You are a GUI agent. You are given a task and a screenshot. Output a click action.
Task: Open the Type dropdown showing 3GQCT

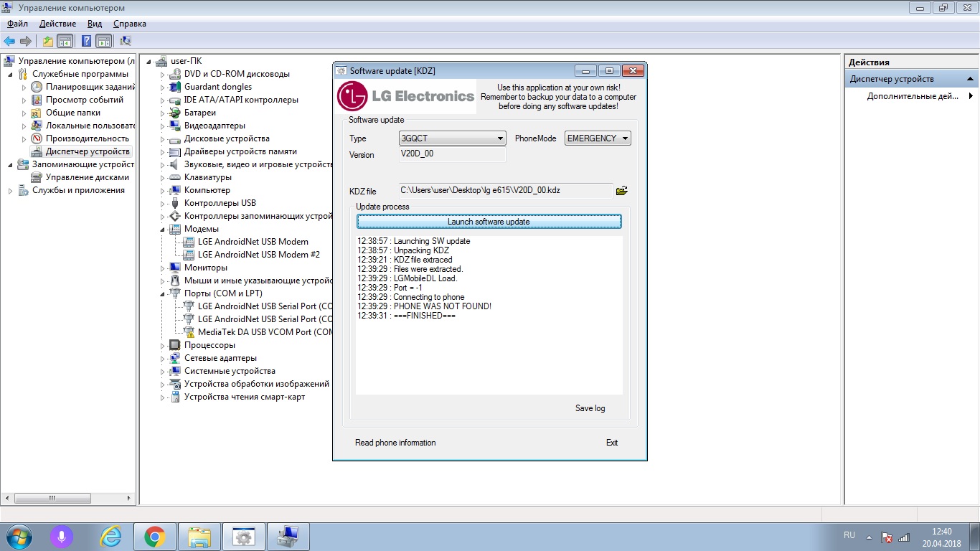(452, 138)
